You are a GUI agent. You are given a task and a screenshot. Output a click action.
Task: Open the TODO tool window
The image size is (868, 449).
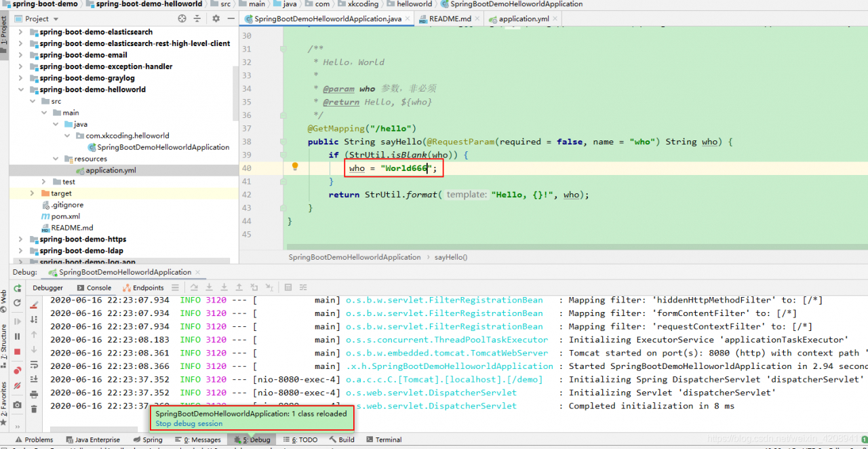(299, 440)
